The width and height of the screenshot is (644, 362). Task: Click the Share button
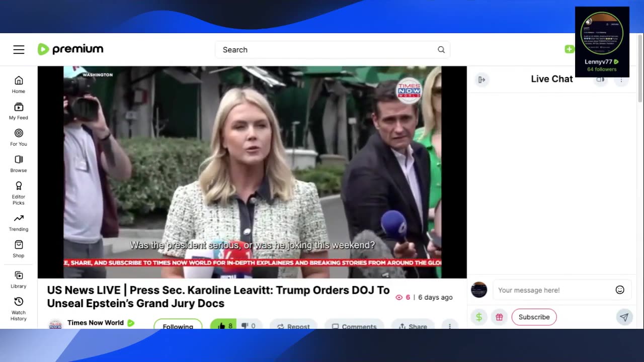tap(413, 325)
